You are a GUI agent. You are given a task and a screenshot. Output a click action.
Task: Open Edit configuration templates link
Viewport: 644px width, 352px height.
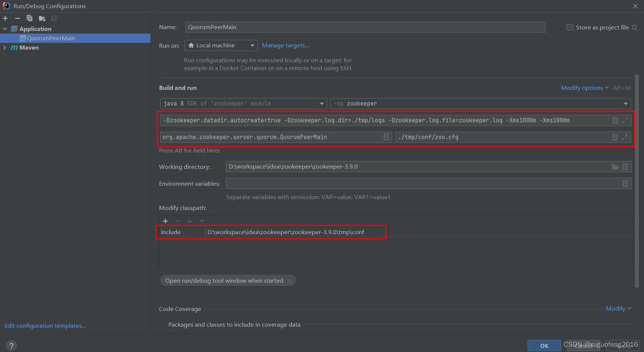point(45,326)
